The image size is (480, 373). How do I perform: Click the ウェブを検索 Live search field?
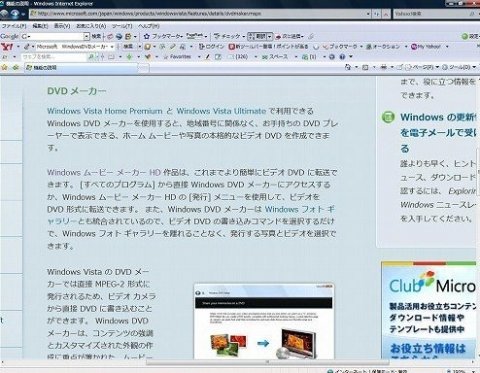tap(53, 57)
